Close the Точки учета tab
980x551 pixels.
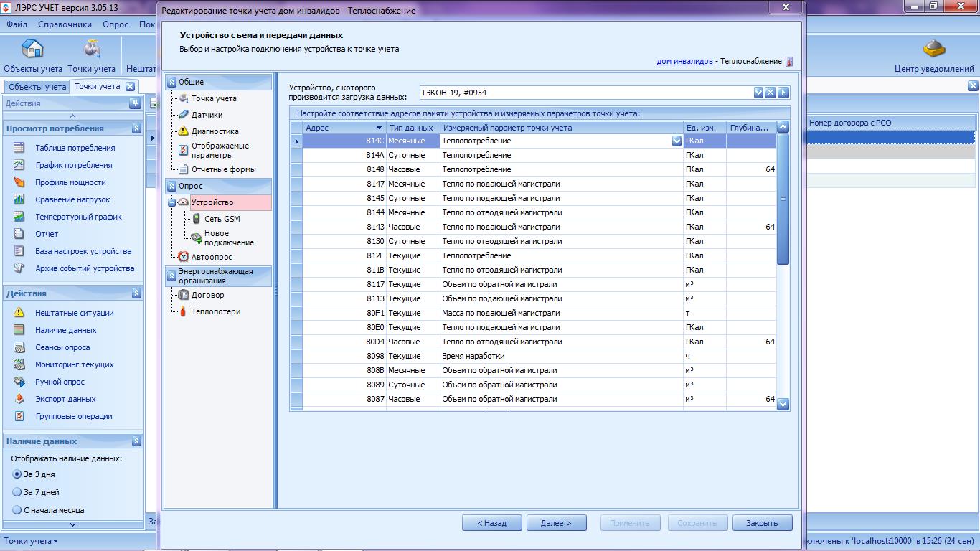(x=130, y=86)
